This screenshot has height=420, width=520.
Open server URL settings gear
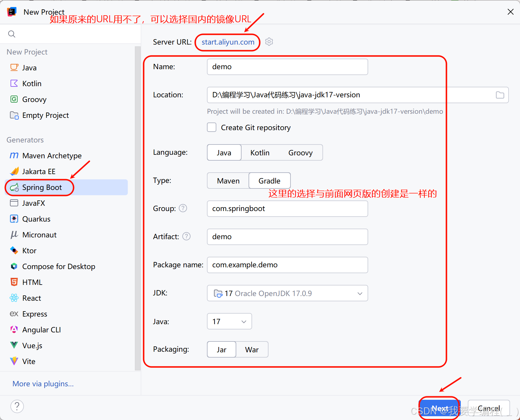[269, 42]
